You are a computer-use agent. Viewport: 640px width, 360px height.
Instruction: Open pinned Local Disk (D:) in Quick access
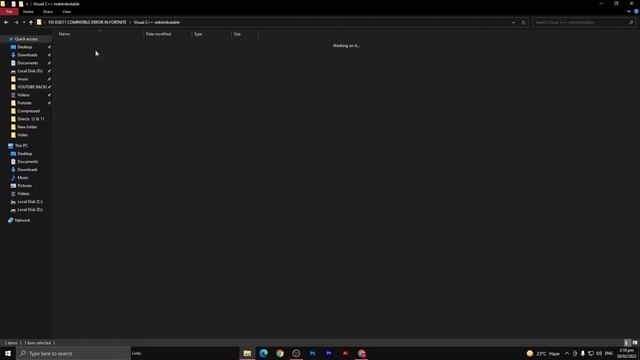[29, 71]
